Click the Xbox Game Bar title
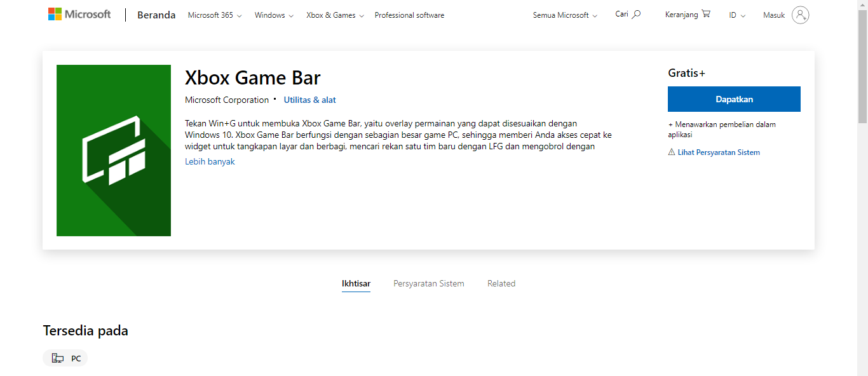868x376 pixels. (x=253, y=77)
